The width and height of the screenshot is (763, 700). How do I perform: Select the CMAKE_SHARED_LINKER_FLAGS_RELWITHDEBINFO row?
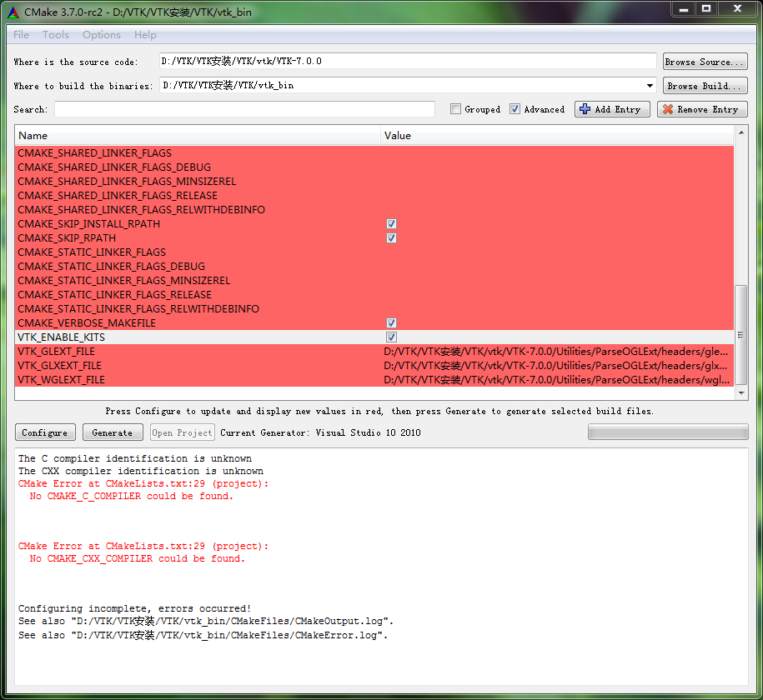(374, 210)
